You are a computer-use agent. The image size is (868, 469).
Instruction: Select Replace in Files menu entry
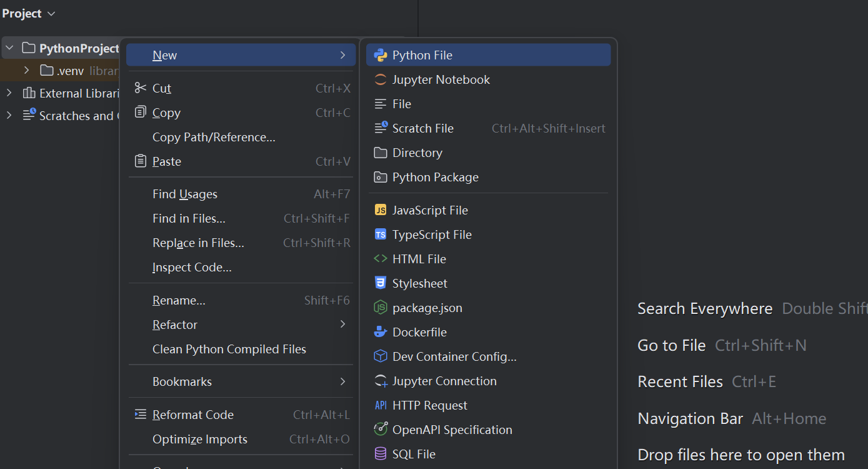[241, 243]
